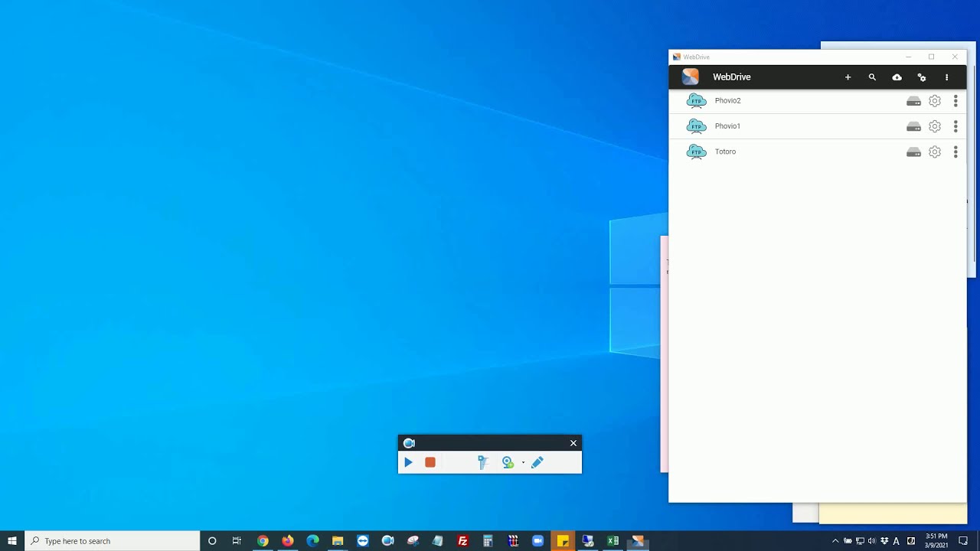This screenshot has width=980, height=551.
Task: Connect the Totoro drive icon
Action: point(913,152)
